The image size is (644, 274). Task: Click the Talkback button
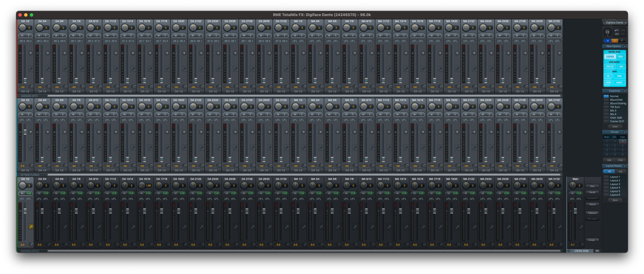tap(592, 213)
